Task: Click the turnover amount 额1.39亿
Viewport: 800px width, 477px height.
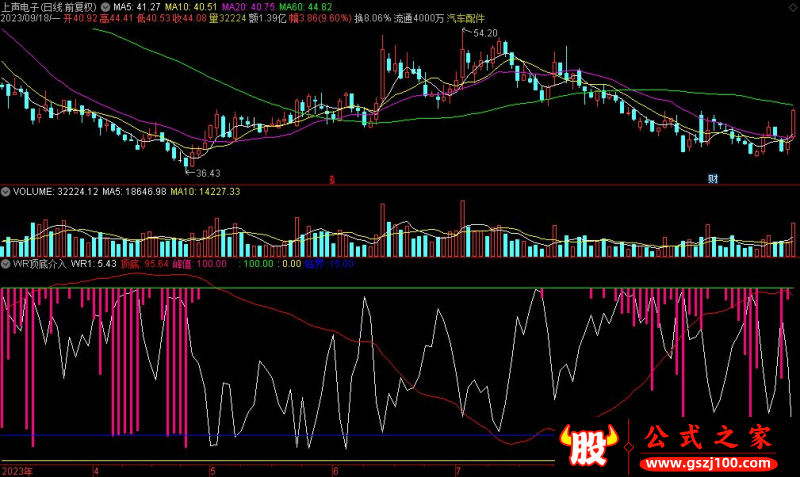Action: [267, 18]
